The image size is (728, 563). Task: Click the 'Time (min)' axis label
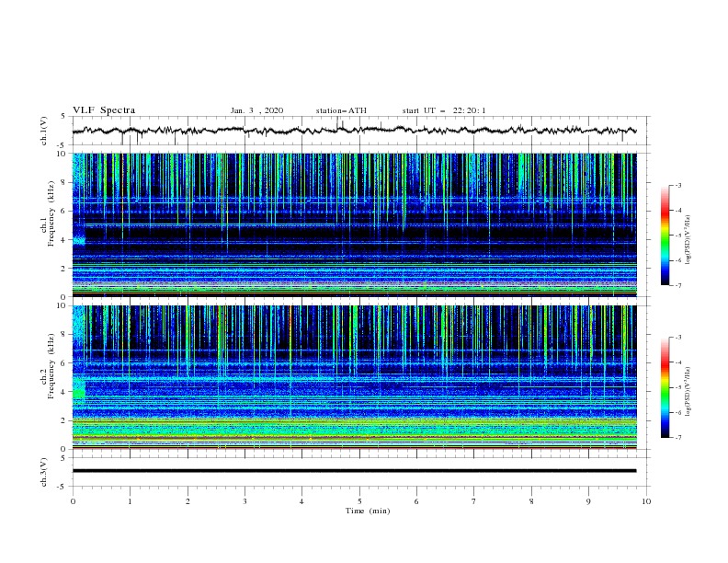pyautogui.click(x=368, y=511)
